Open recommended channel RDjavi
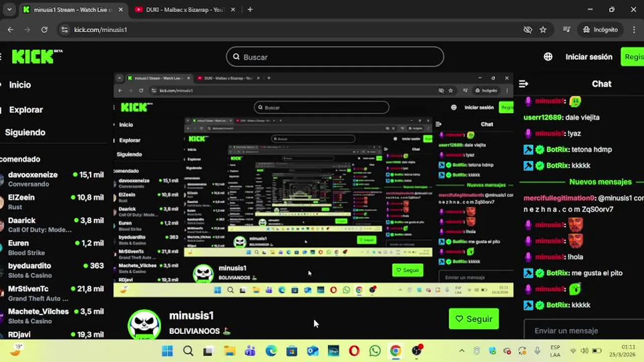 pyautogui.click(x=52, y=334)
